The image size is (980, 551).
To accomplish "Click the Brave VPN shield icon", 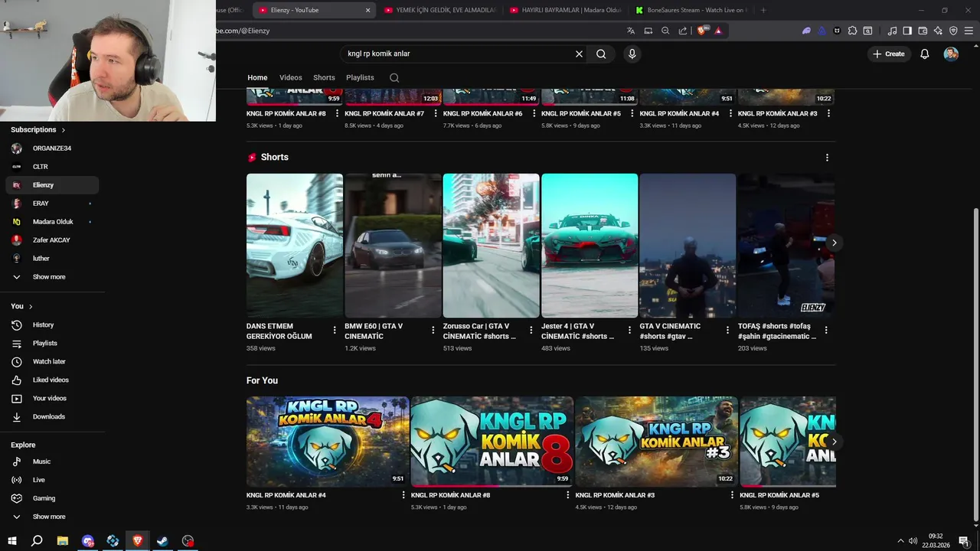I will point(953,31).
